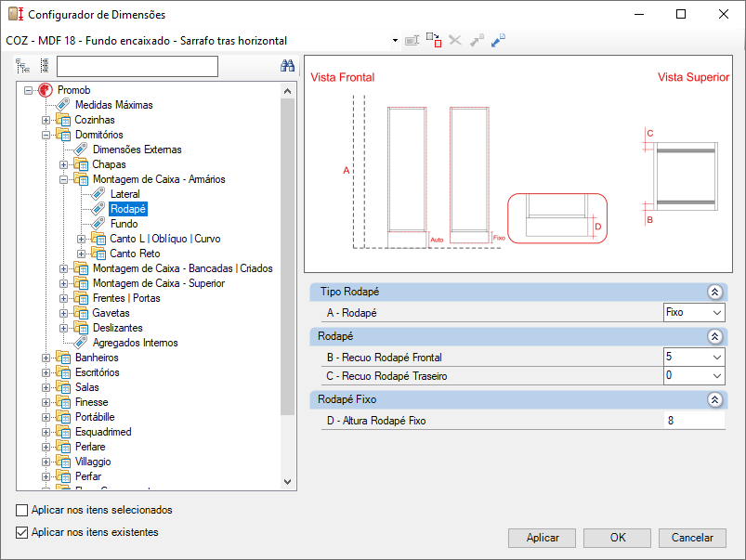The width and height of the screenshot is (746, 560).
Task: Click the tree scrollbar down arrow
Action: point(287,482)
